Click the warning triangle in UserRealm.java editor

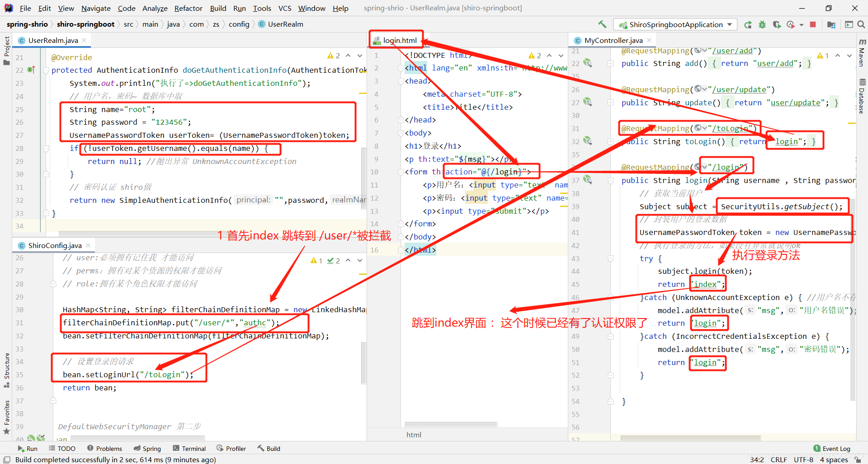point(330,56)
